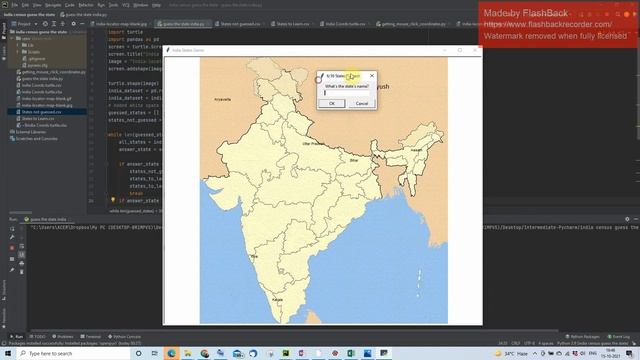
Task: Switch to States not guessed.csv editor tab
Action: point(240,24)
